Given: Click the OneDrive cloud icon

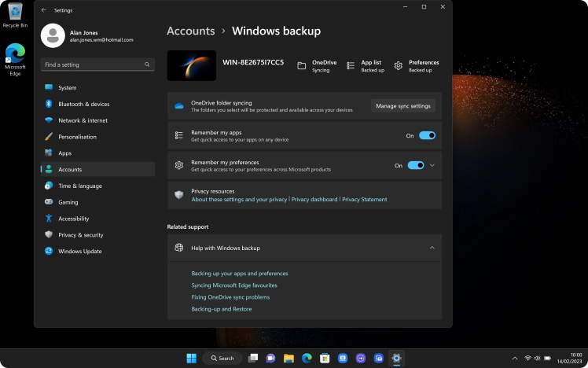Looking at the screenshot, I should 179,106.
